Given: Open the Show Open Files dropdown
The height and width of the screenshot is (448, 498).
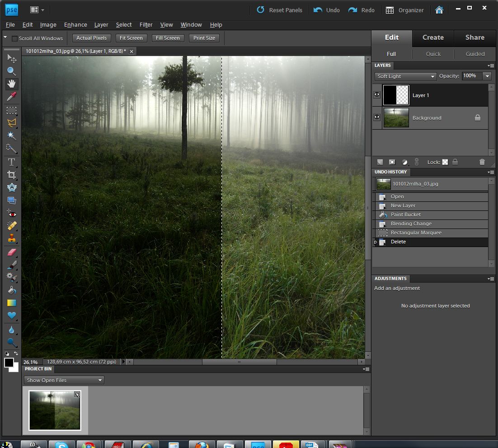Looking at the screenshot, I should tap(64, 380).
